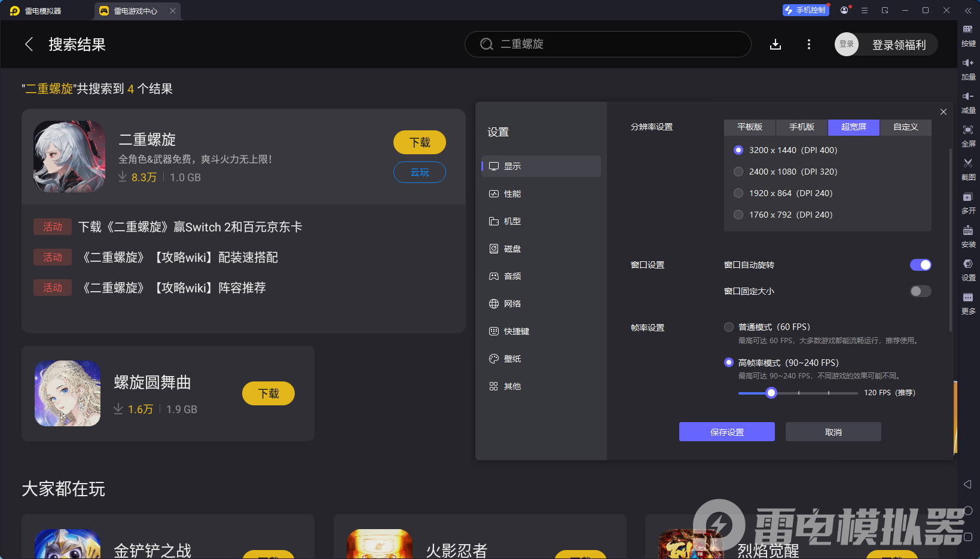Tap the Android back triangle button
The width and height of the screenshot is (980, 559).
click(x=968, y=484)
